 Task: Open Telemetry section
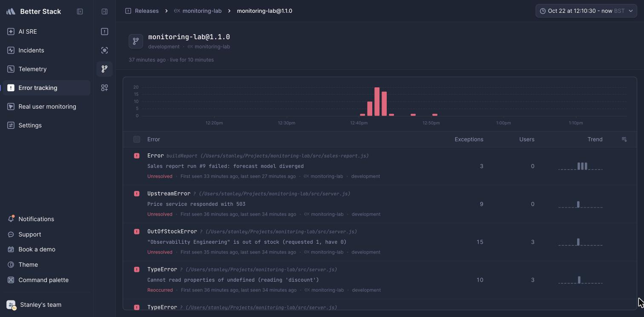point(46,69)
